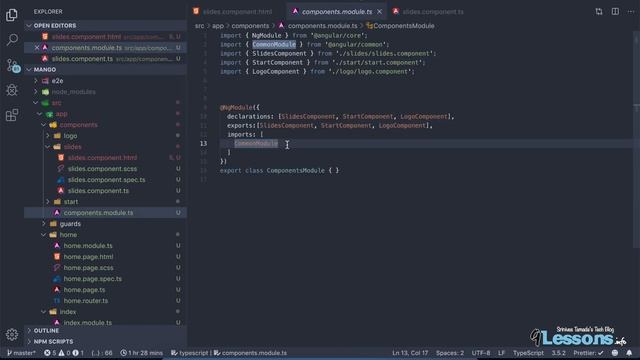This screenshot has height=360, width=640.
Task: Open notifications bell icon
Action: (x=629, y=353)
